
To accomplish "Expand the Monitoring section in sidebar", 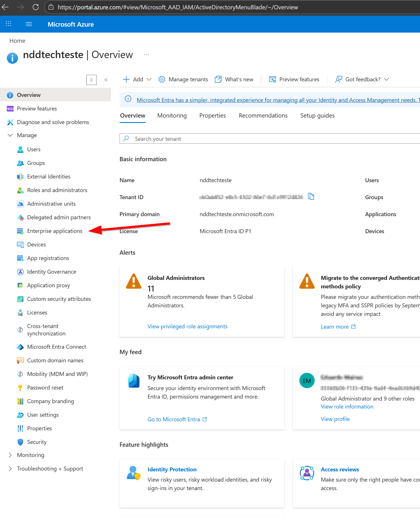I will point(10,455).
